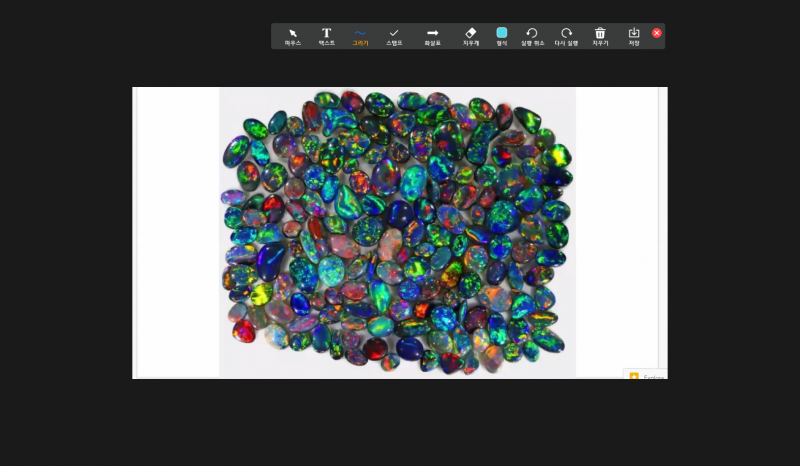Screen dimensions: 800x466
Task: Click white margin right of opal image
Action: 615,232
